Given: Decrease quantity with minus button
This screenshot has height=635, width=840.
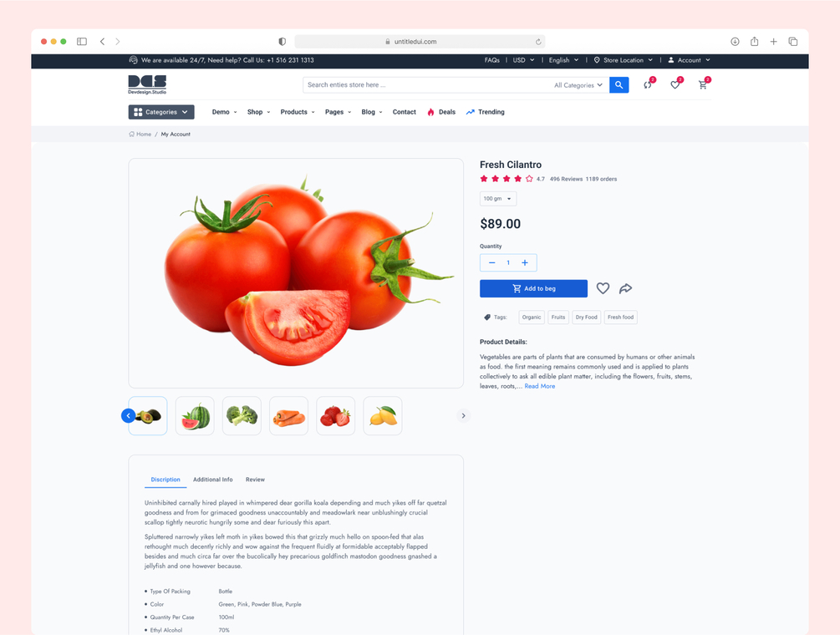Looking at the screenshot, I should pos(491,263).
